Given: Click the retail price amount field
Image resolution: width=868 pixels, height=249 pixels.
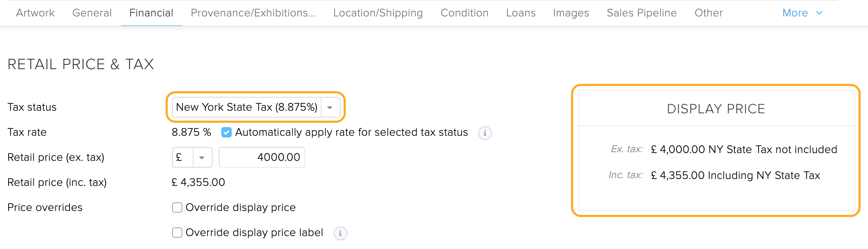Looking at the screenshot, I should point(262,157).
